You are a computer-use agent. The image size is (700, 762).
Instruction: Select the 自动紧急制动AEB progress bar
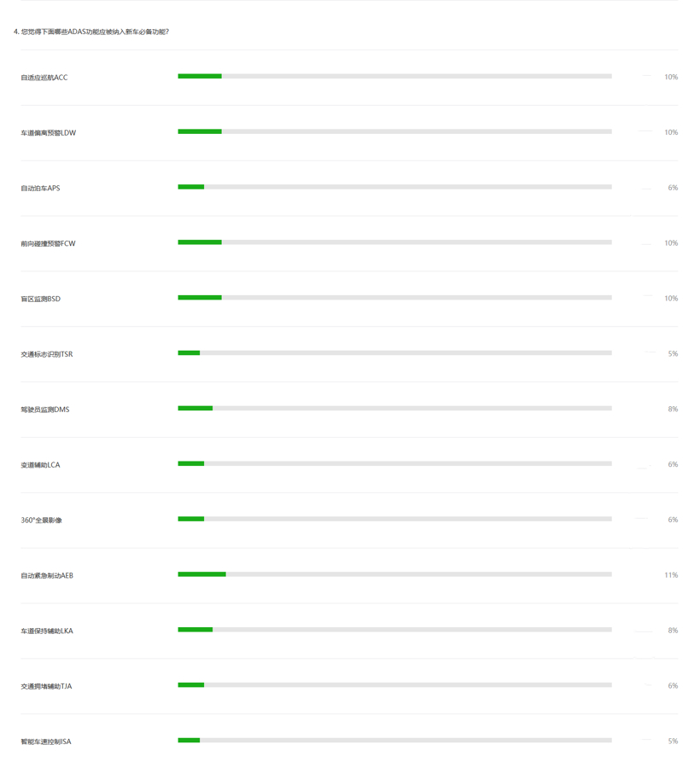394,574
